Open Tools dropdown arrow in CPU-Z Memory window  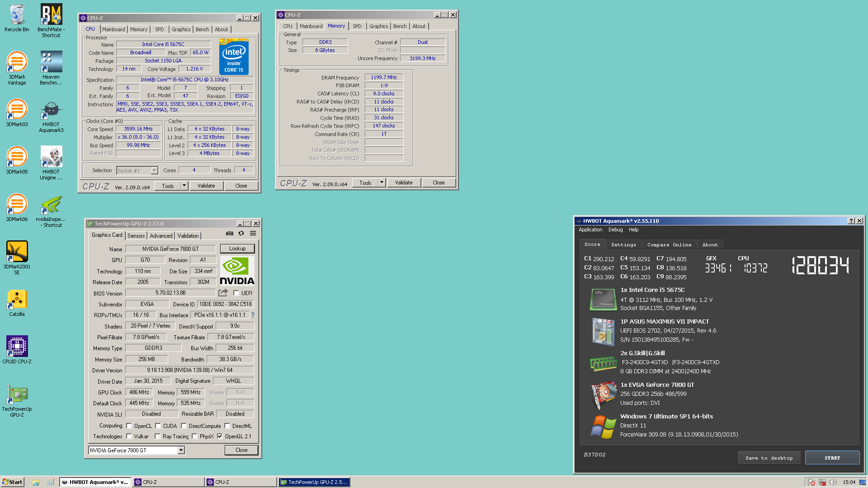[382, 183]
